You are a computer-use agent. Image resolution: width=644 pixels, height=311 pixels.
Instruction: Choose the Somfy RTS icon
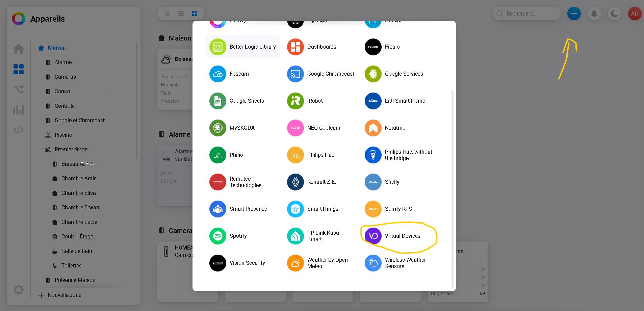[373, 209]
